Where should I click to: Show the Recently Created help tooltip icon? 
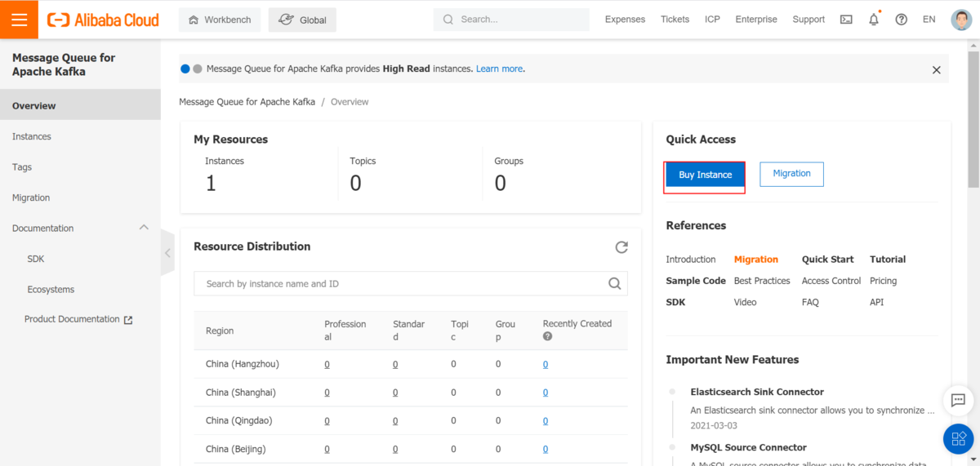(x=547, y=336)
